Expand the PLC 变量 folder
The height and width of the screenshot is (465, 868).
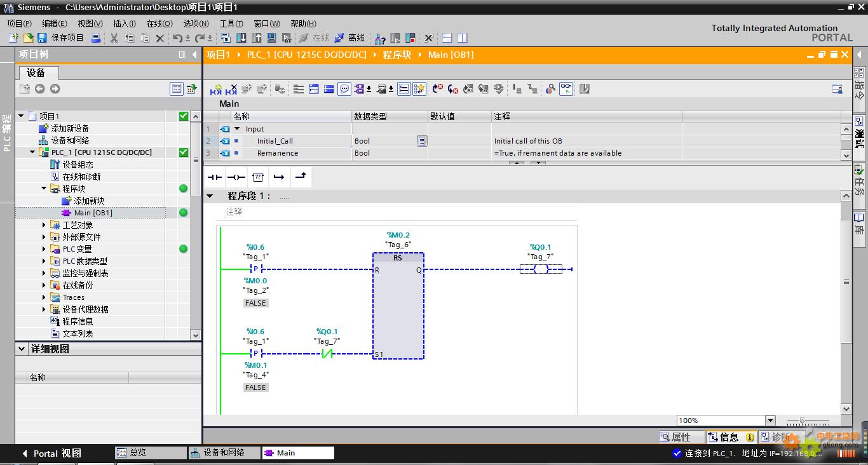pos(44,249)
